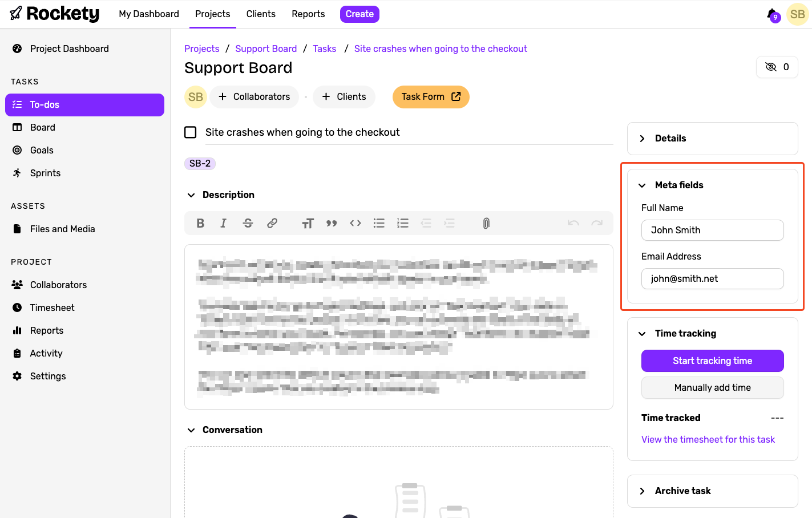Image resolution: width=812 pixels, height=518 pixels.
Task: Undo the last edit
Action: click(573, 223)
